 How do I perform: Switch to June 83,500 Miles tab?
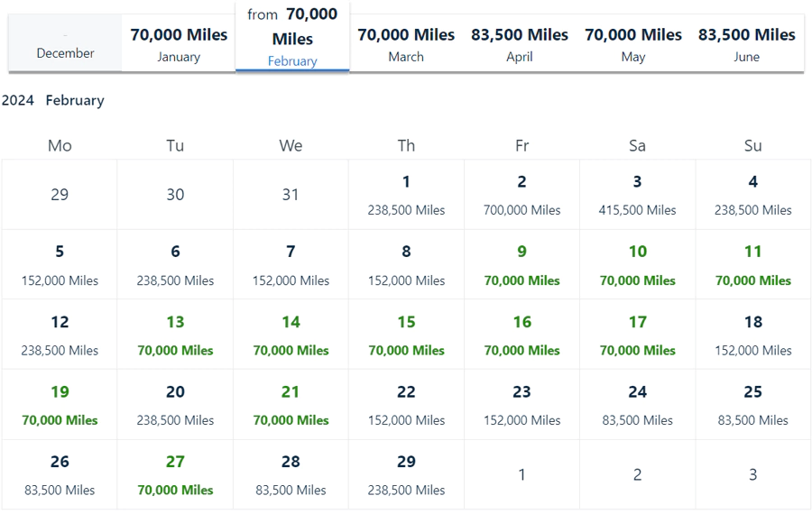tap(747, 43)
